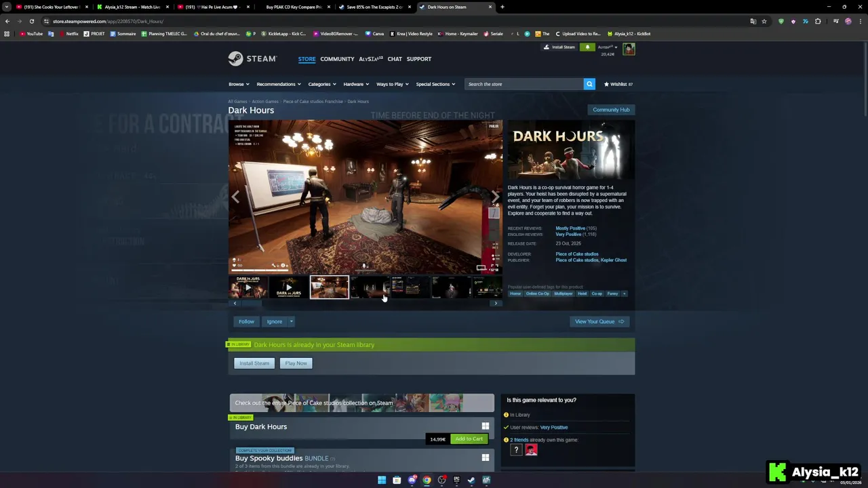Click thumbnail strip scroll-left arrow
This screenshot has height=488, width=868.
235,303
